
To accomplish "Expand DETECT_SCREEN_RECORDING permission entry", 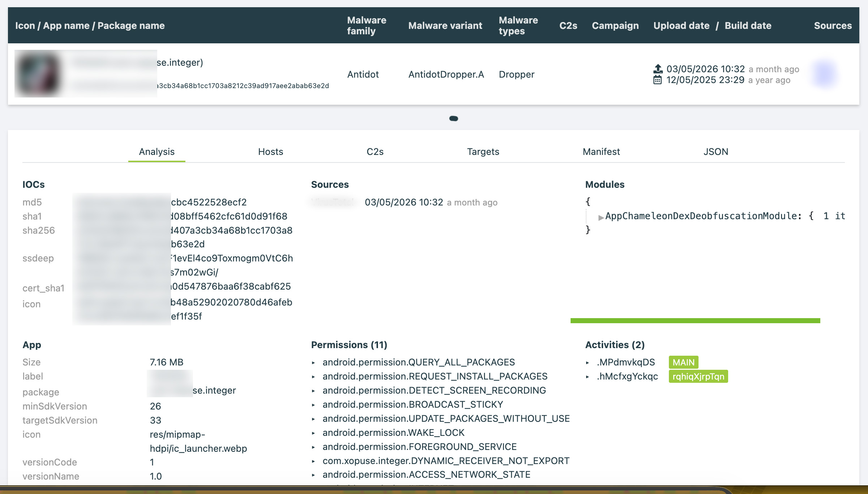I will [313, 391].
